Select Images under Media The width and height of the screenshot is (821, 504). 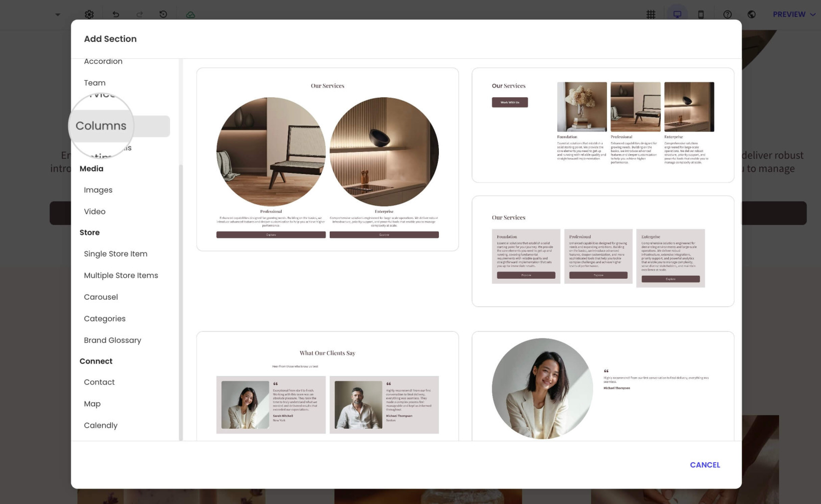click(98, 190)
